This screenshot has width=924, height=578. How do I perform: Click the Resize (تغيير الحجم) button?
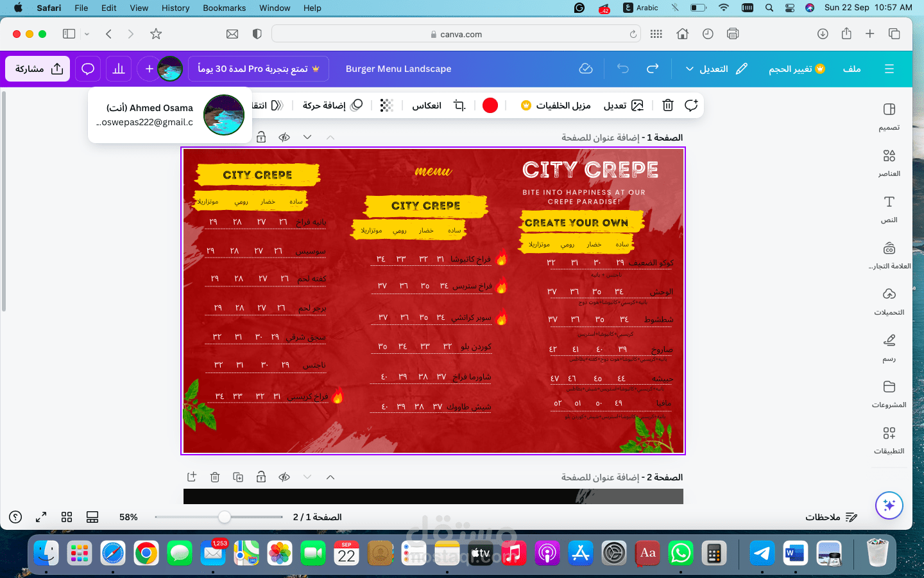coord(797,69)
